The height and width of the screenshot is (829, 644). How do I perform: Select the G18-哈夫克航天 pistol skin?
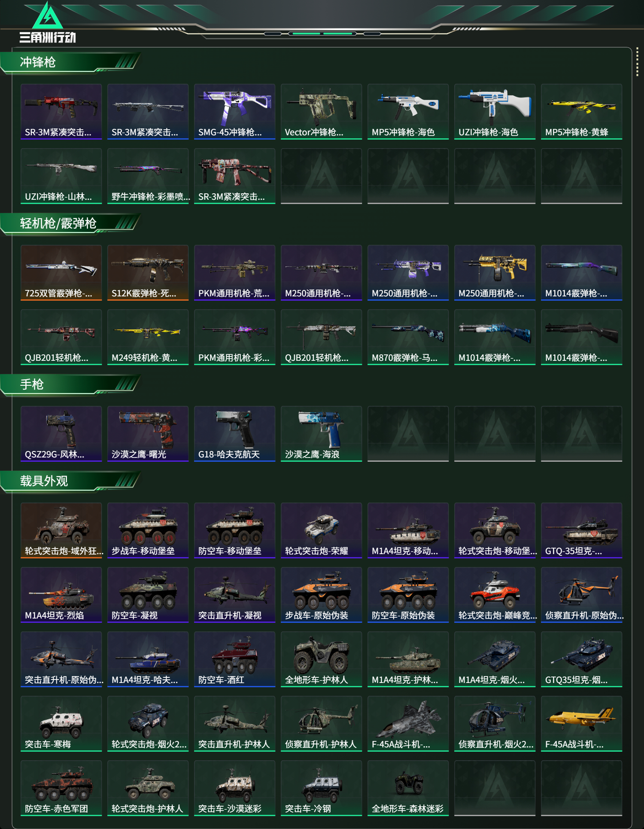pos(234,434)
